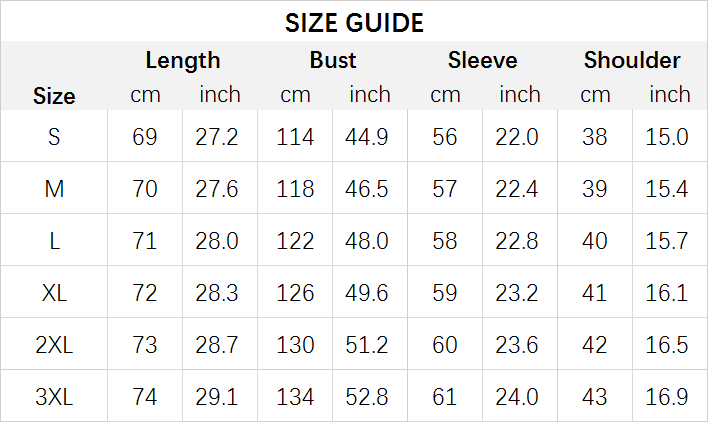
Task: Select the 2XL size row label
Action: pos(54,345)
